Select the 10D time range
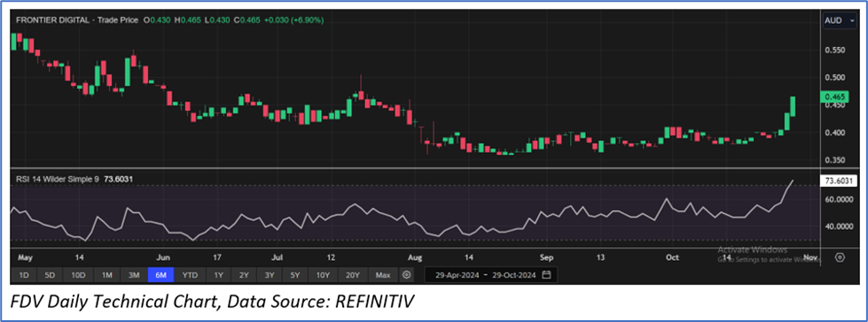The height and width of the screenshot is (322, 868). pyautogui.click(x=78, y=275)
